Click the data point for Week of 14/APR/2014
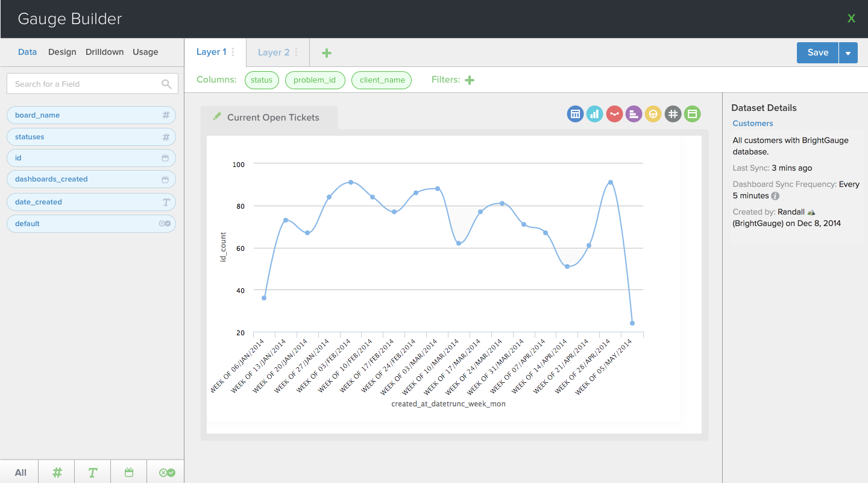Viewport: 868px width, 483px height. (x=567, y=267)
